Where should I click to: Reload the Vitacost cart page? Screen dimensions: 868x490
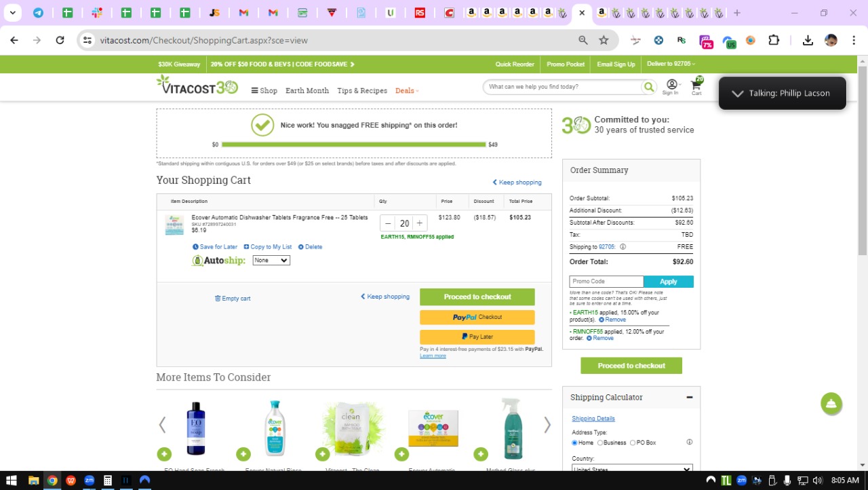[x=60, y=40]
